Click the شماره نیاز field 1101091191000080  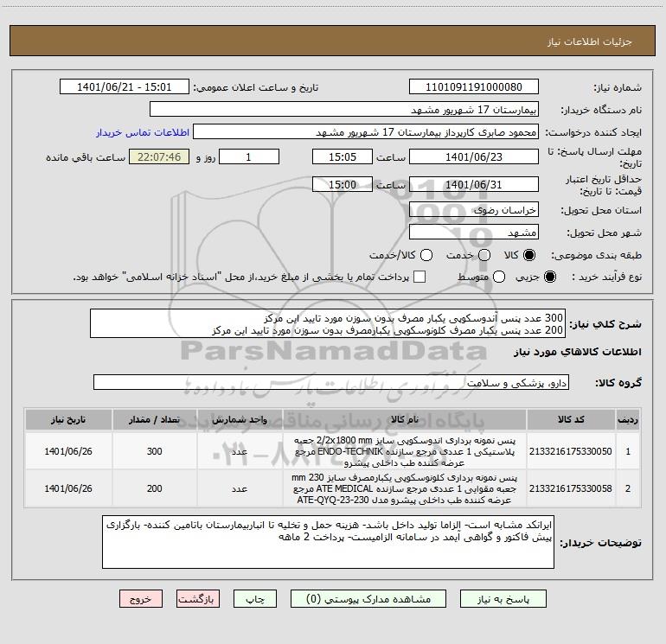point(474,87)
